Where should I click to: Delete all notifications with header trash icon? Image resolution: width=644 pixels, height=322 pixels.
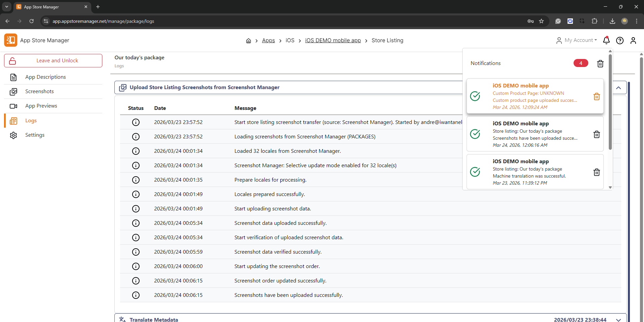[x=600, y=63]
